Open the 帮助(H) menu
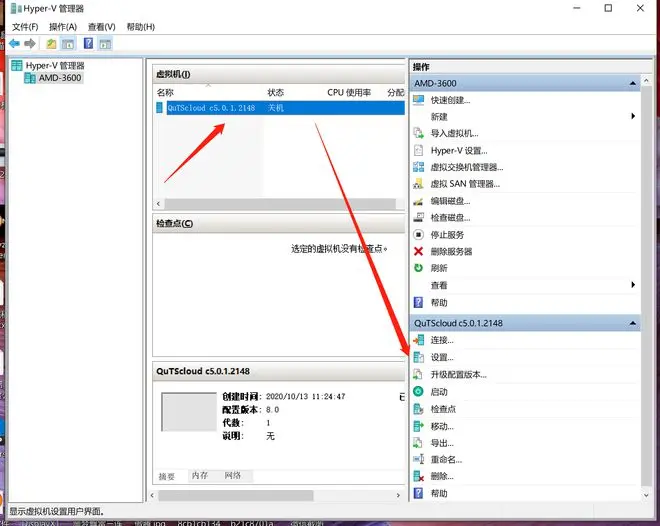The image size is (660, 526). (x=141, y=27)
